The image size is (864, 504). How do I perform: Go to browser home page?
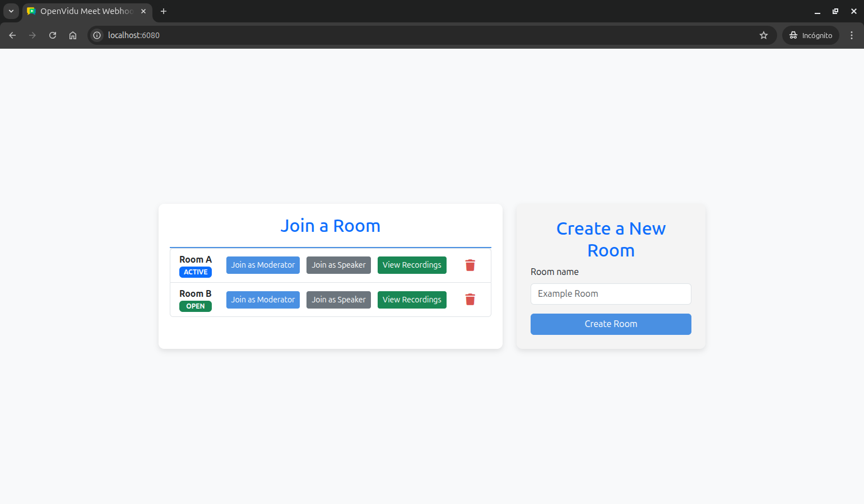pos(73,35)
